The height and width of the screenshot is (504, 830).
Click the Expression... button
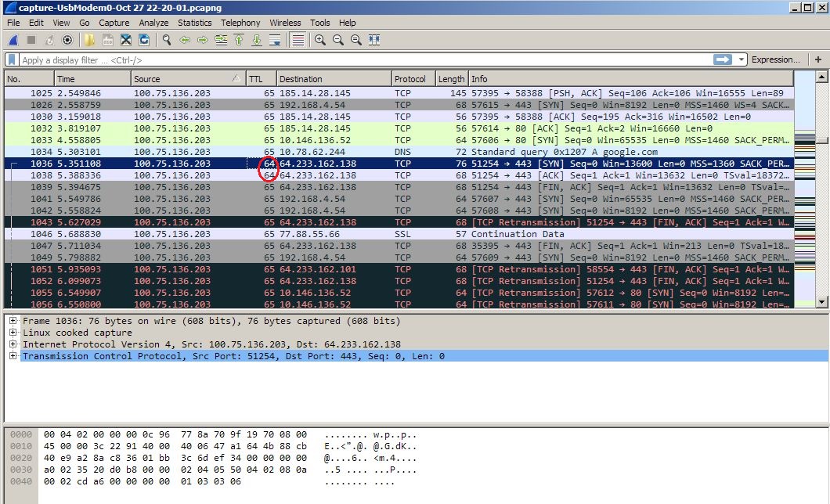point(775,59)
